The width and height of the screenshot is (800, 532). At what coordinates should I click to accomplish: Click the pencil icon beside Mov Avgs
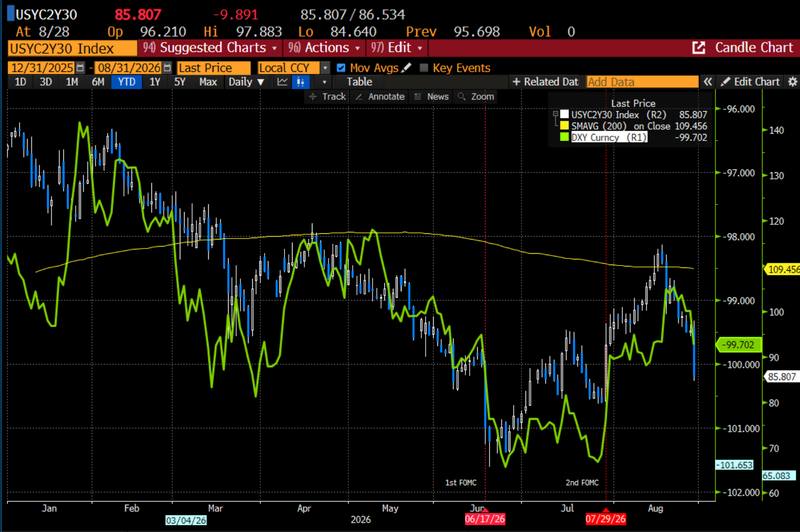pos(407,68)
